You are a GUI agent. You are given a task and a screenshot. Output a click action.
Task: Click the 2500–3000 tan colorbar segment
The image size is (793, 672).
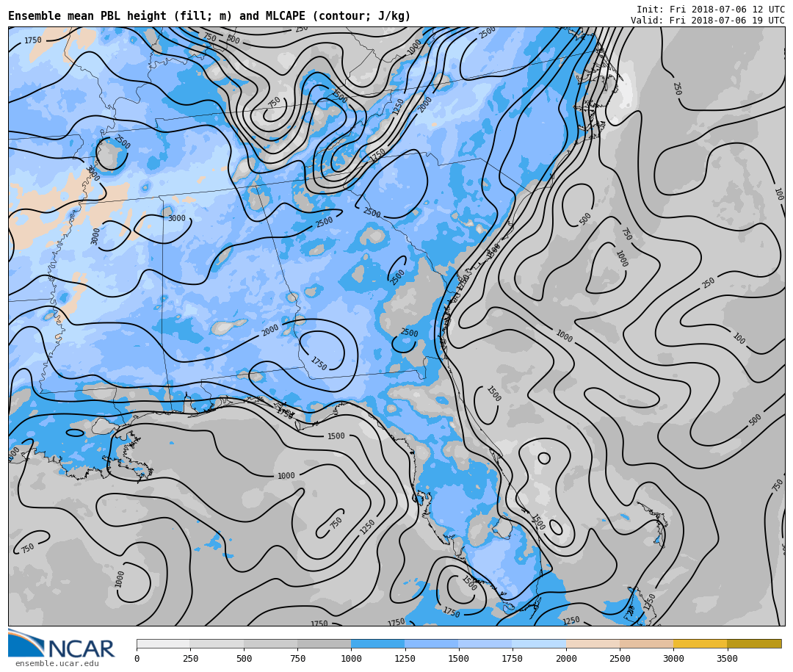click(x=646, y=643)
